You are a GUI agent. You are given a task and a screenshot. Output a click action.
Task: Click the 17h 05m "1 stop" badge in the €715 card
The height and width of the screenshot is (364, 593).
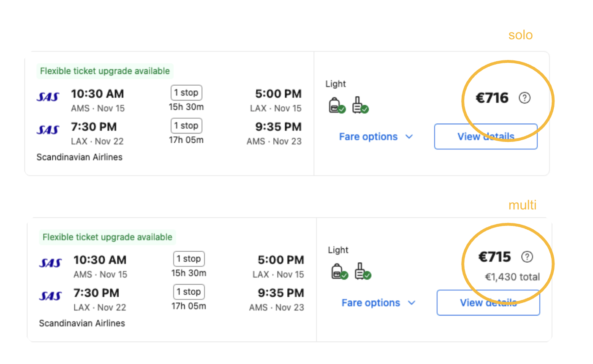(189, 291)
